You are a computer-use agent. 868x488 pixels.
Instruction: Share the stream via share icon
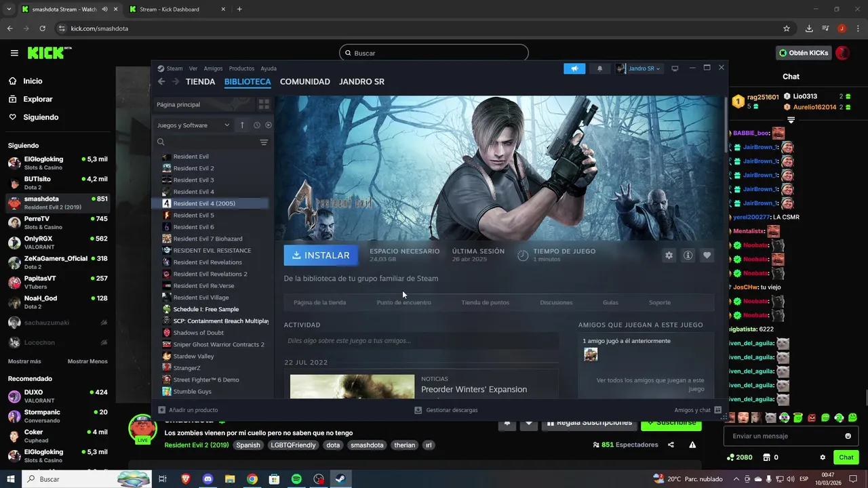click(671, 445)
